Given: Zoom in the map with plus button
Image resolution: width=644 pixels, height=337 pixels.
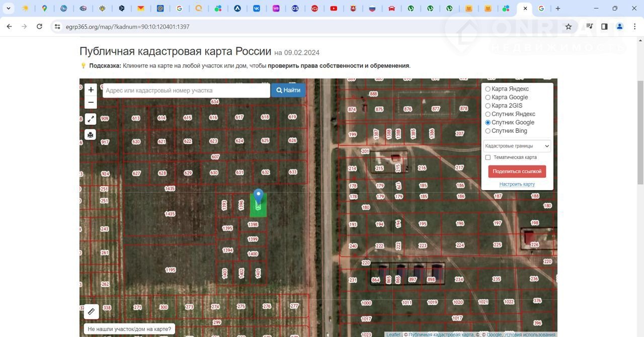Looking at the screenshot, I should (x=91, y=90).
